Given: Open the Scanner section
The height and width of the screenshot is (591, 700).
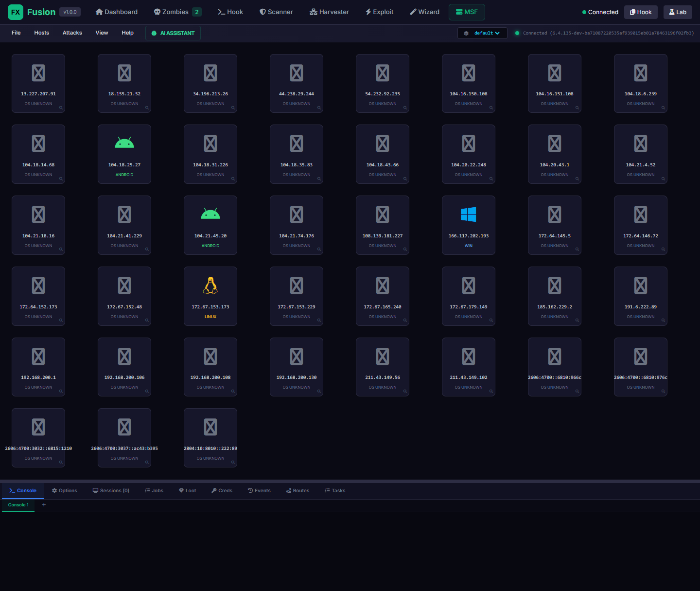Looking at the screenshot, I should 276,12.
